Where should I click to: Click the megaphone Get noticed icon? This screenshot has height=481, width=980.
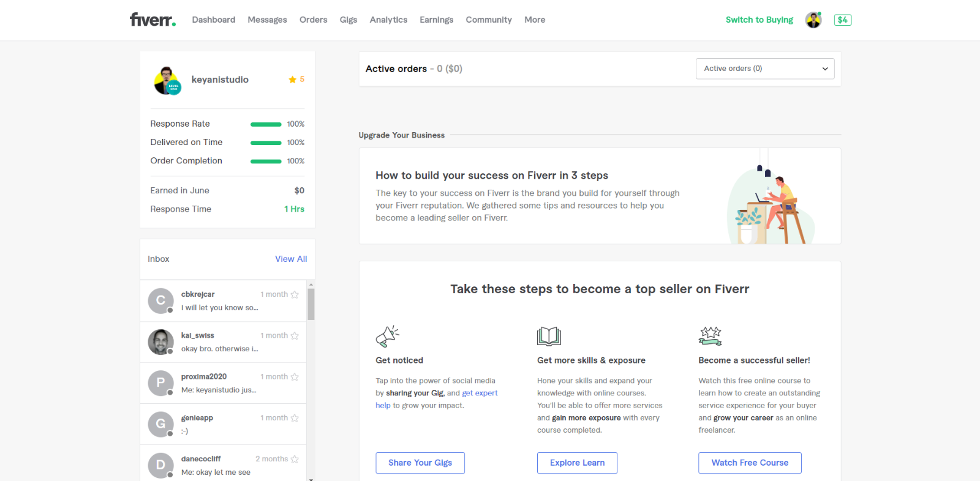point(387,336)
